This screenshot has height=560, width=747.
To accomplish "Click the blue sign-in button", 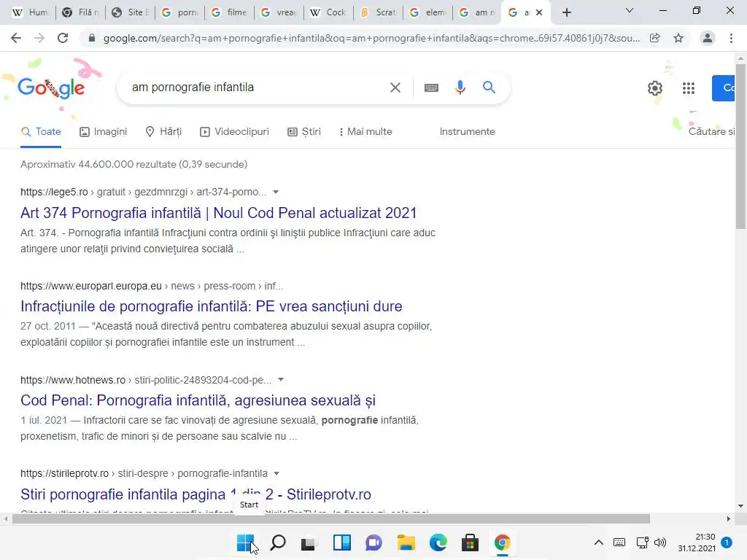I will tap(724, 88).
